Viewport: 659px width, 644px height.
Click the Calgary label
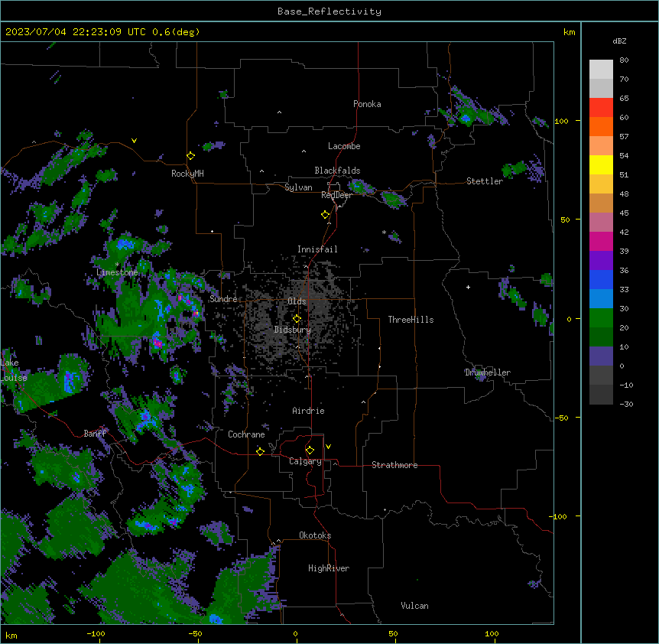305,461
